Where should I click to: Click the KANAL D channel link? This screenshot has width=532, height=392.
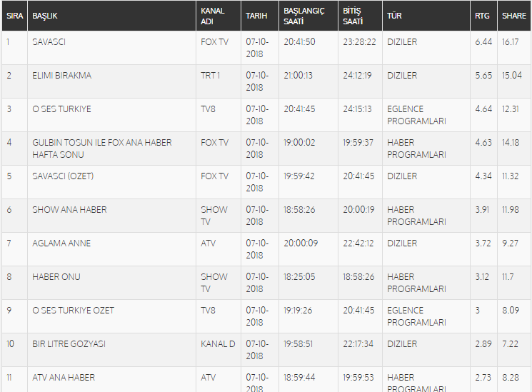tap(218, 344)
